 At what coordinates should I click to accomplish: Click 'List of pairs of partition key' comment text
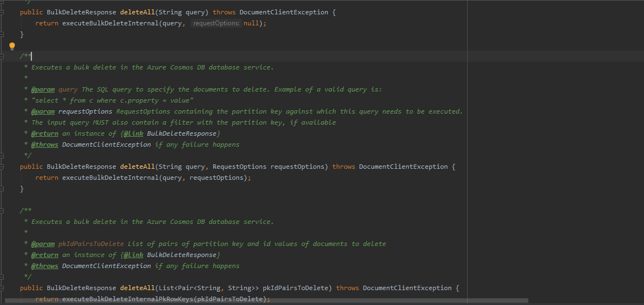257,244
